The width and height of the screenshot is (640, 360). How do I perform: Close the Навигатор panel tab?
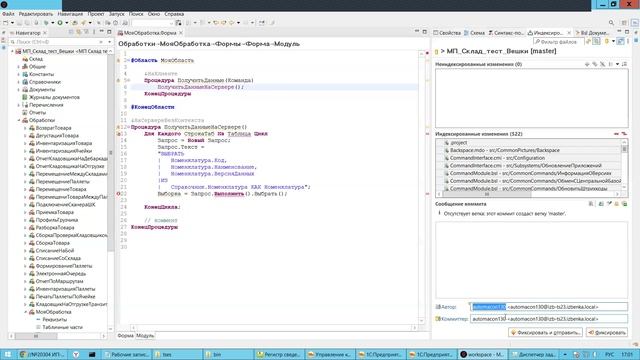tap(44, 33)
